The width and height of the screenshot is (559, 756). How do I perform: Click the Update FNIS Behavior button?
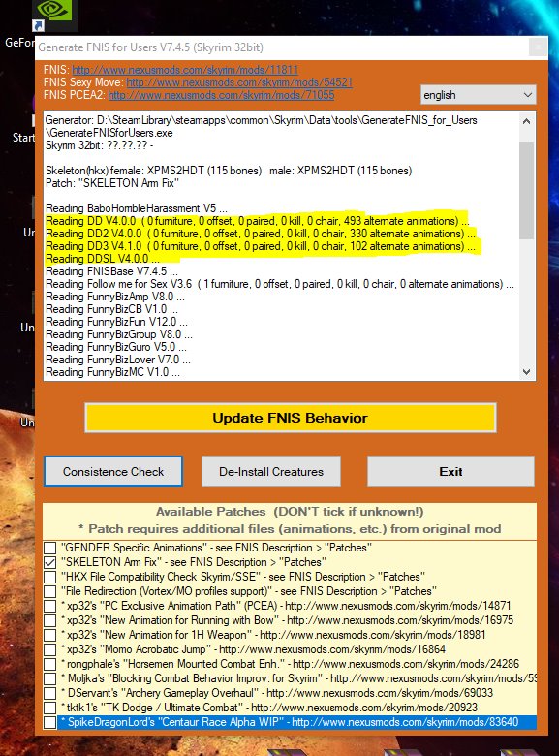pos(290,418)
